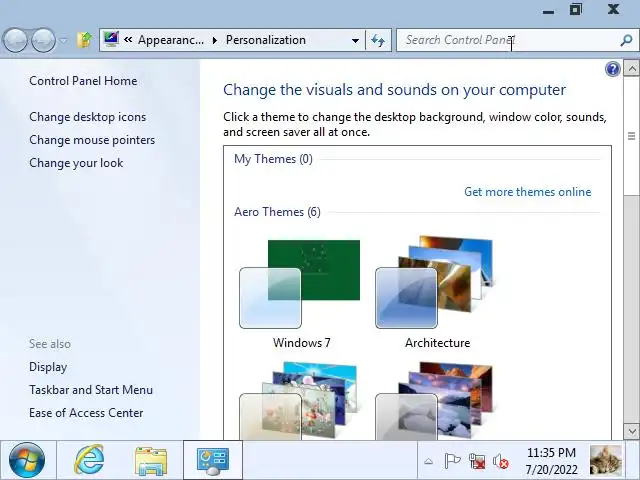
Task: Minimize the Personalization window
Action: click(x=548, y=11)
